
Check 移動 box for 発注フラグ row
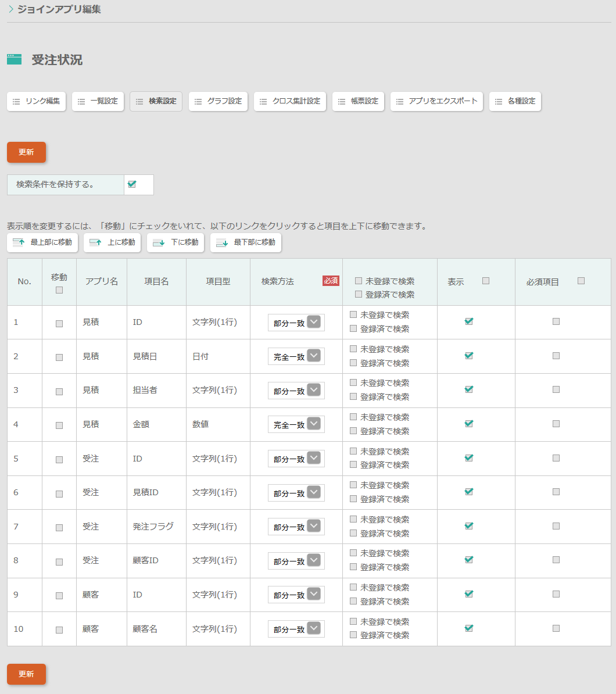click(59, 528)
